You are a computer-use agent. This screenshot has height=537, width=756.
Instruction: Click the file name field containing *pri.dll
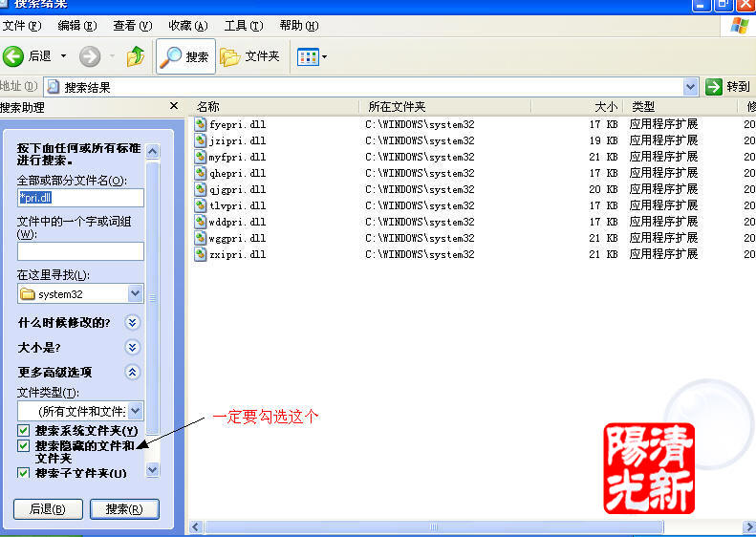[80, 198]
